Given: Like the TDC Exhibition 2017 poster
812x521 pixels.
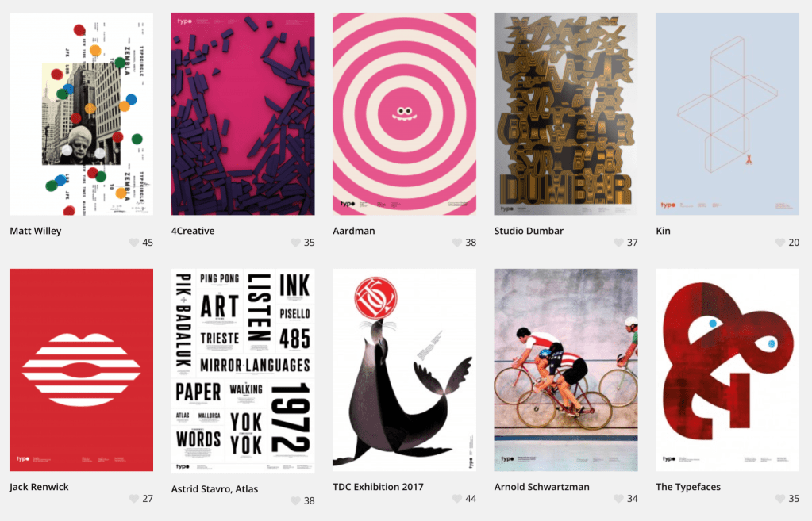Looking at the screenshot, I should pyautogui.click(x=457, y=499).
